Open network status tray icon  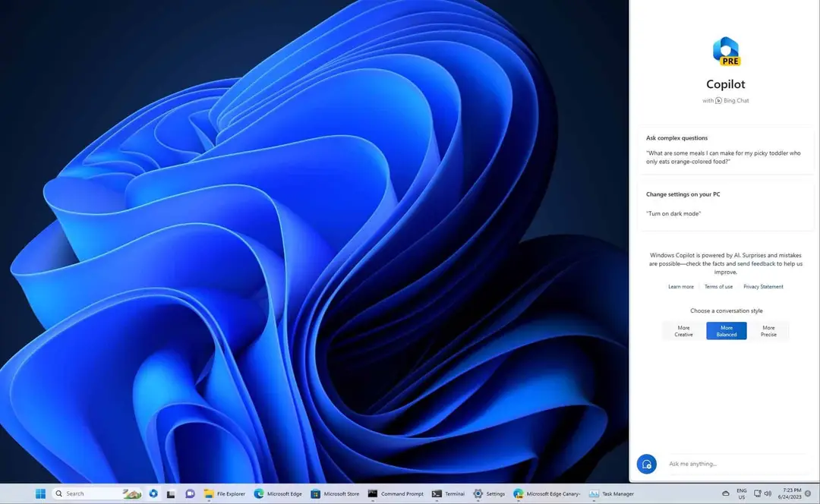coord(757,493)
